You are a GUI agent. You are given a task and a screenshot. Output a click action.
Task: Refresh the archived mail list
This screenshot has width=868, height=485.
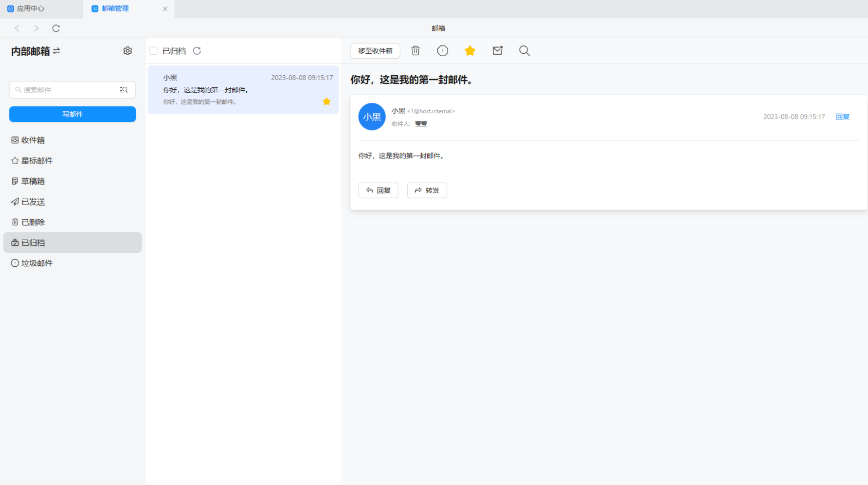pos(197,51)
